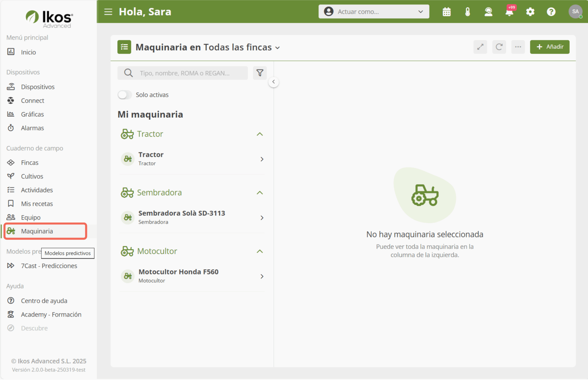Open Actividades in sidebar menu
588x380 pixels.
pyautogui.click(x=37, y=190)
